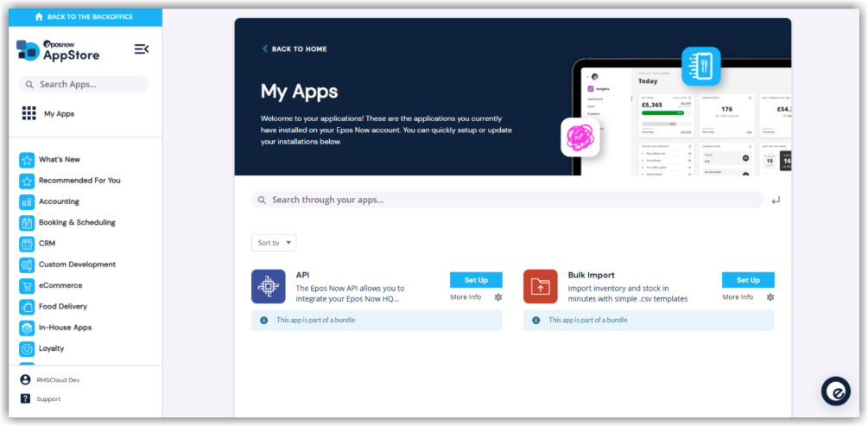Viewport: 868px width, 427px height.
Task: Click the magnifier icon in Search Apps
Action: point(30,85)
